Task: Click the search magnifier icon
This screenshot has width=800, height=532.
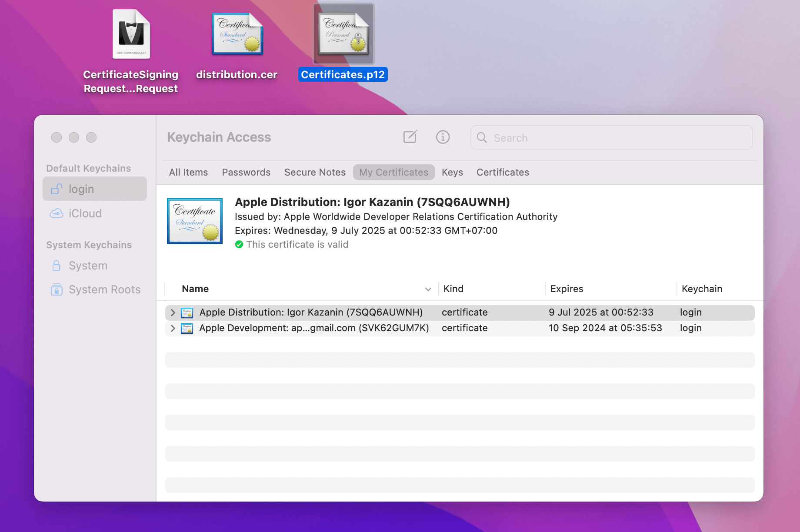Action: click(x=482, y=138)
